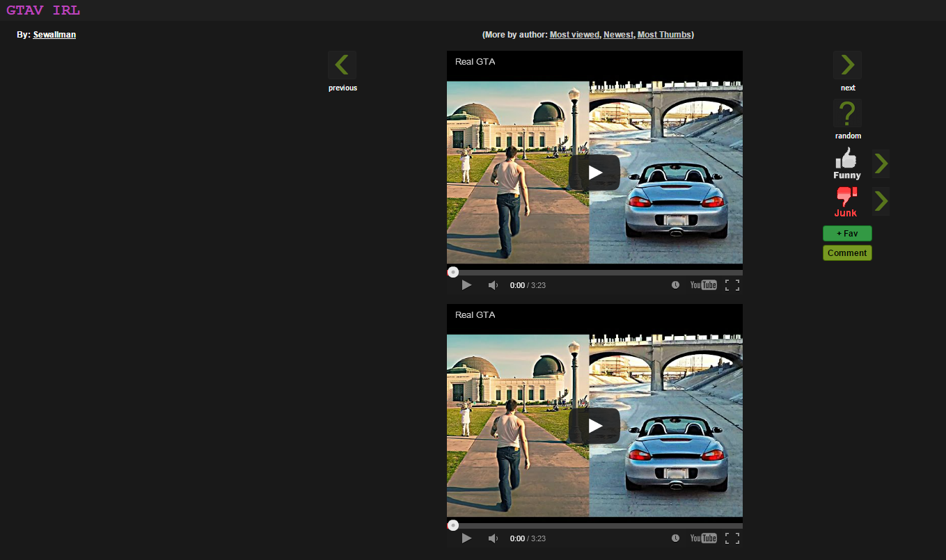
Task: Mute the top video's volume
Action: [x=493, y=285]
